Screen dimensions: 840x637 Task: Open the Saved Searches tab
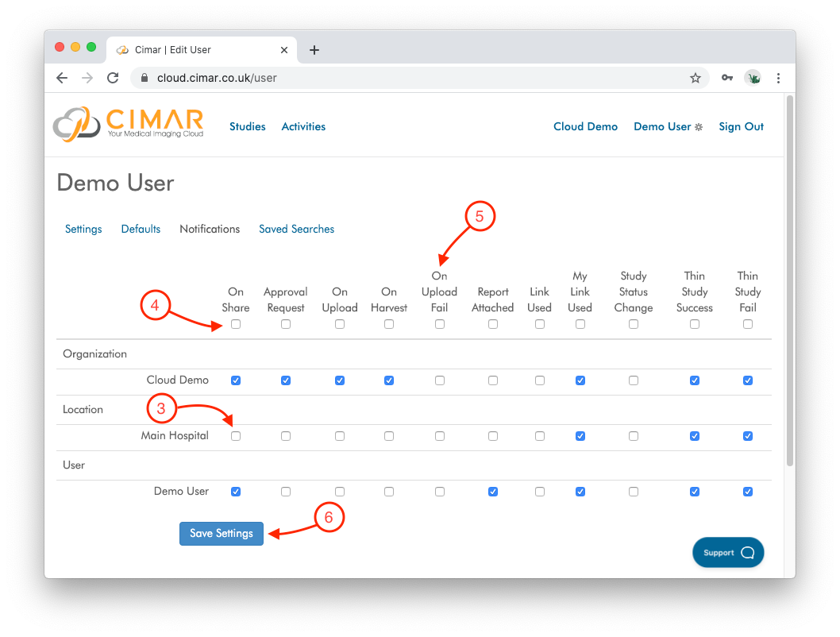297,230
